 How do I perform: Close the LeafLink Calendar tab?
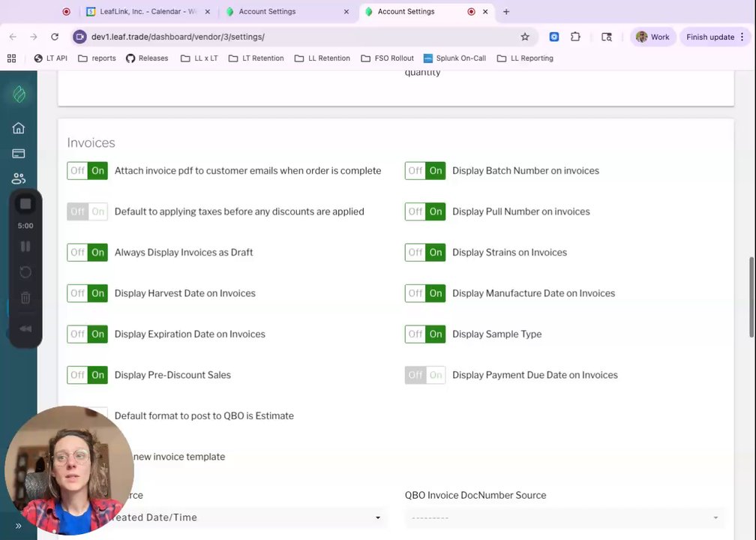point(208,11)
